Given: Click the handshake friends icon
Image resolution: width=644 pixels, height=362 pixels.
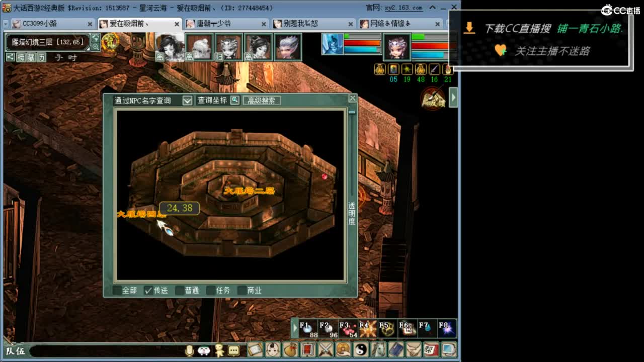Looking at the screenshot, I should point(414,349).
